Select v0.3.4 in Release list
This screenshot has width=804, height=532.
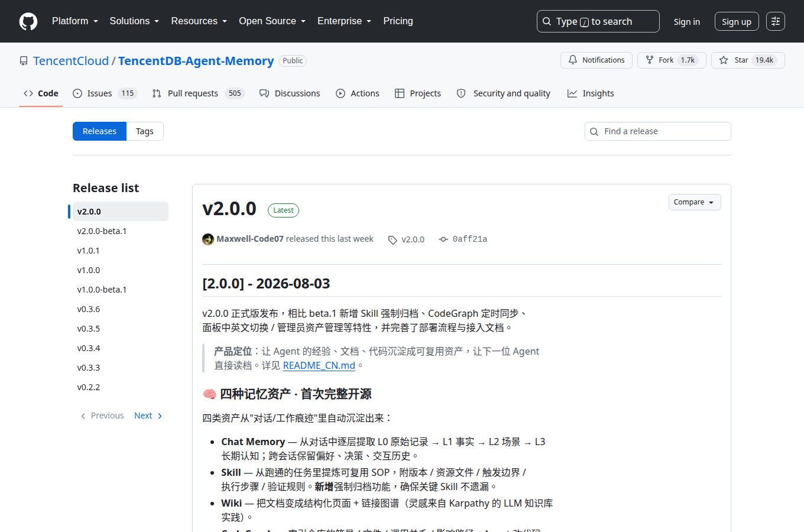pyautogui.click(x=121, y=348)
